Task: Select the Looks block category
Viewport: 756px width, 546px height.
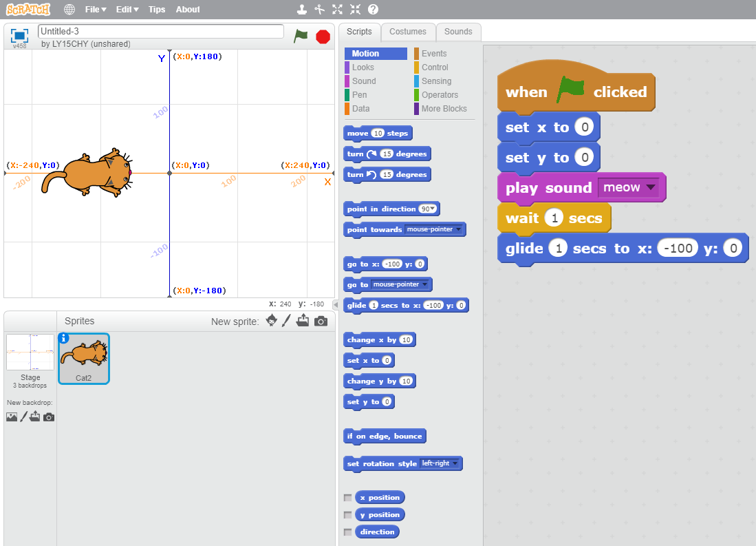Action: coord(363,67)
